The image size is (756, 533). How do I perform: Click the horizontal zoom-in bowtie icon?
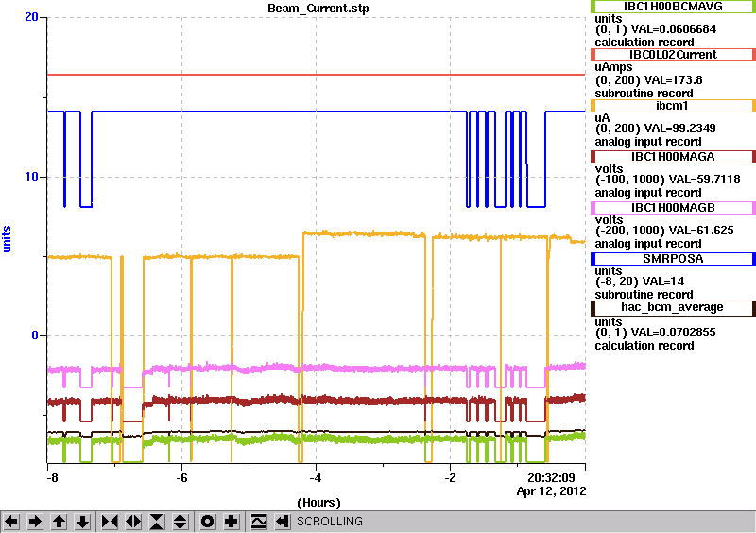[x=110, y=522]
